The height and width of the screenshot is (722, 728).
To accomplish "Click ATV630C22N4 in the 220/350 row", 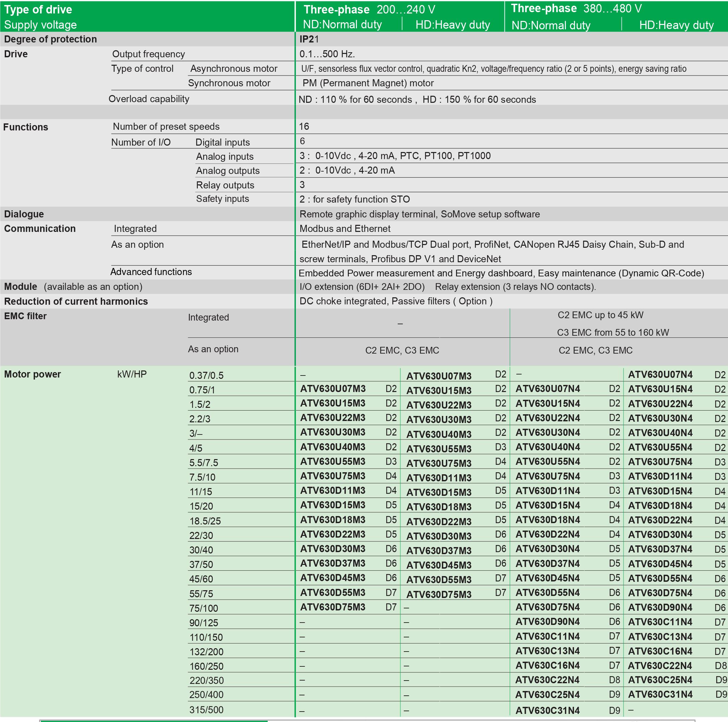I will tap(547, 680).
